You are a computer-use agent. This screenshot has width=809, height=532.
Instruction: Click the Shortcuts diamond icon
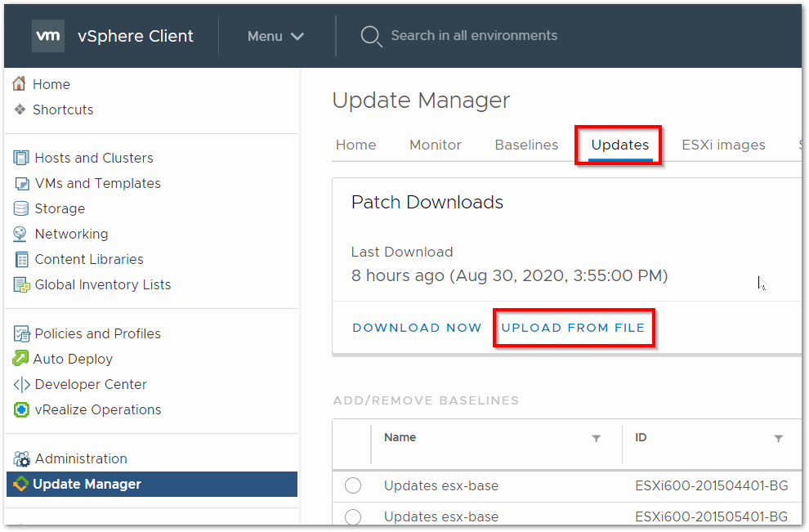pos(20,110)
